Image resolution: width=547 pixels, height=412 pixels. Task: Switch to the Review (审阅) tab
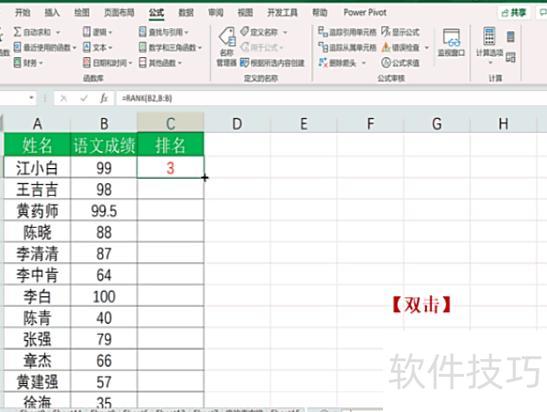pos(216,13)
